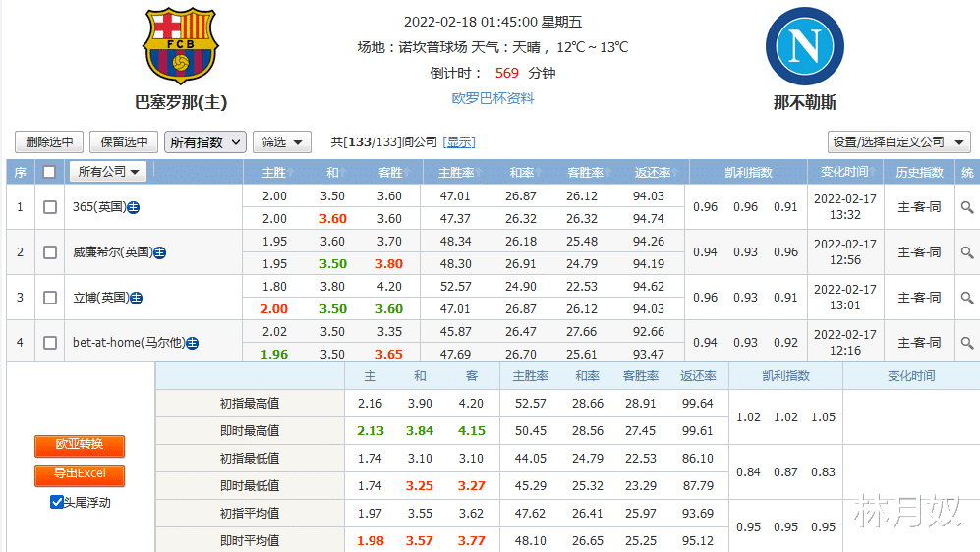Sort by 客胜率 column header
The width and height of the screenshot is (980, 552).
(589, 172)
